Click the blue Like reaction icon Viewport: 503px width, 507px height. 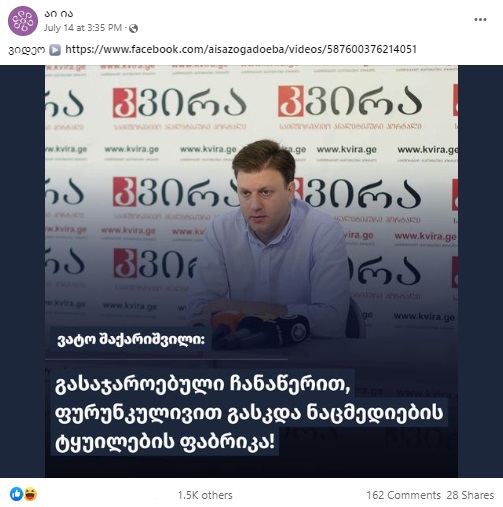point(16,494)
